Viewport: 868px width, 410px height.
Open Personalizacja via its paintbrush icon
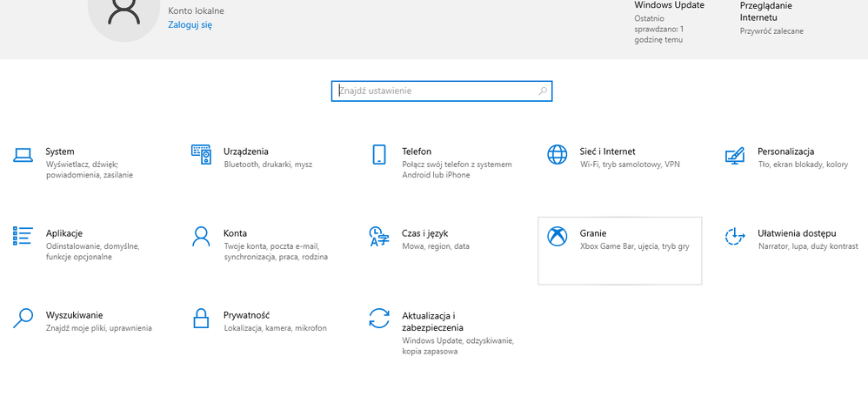pos(735,156)
